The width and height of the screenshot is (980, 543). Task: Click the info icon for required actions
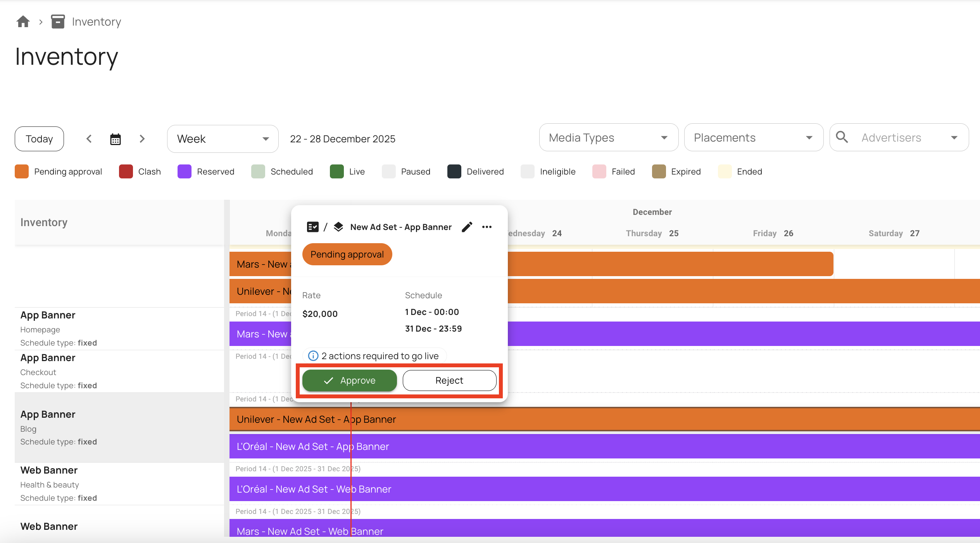click(x=313, y=356)
